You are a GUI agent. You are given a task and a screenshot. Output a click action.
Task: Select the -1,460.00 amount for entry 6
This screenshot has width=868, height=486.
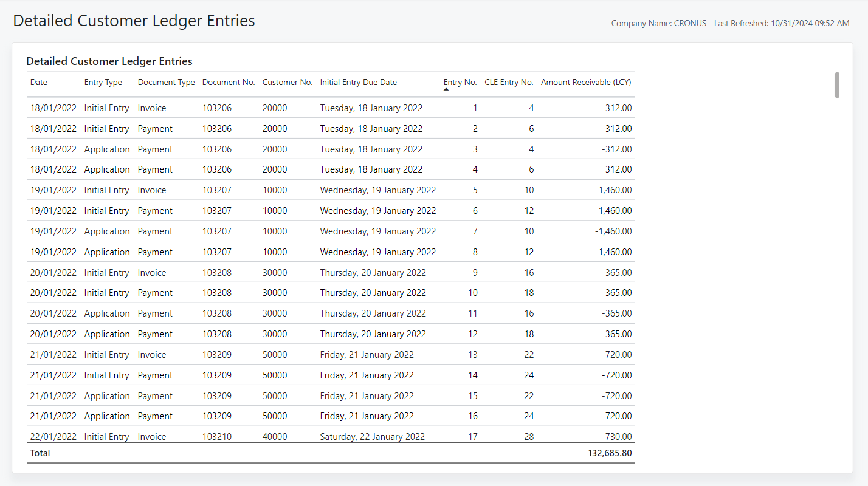tap(613, 210)
